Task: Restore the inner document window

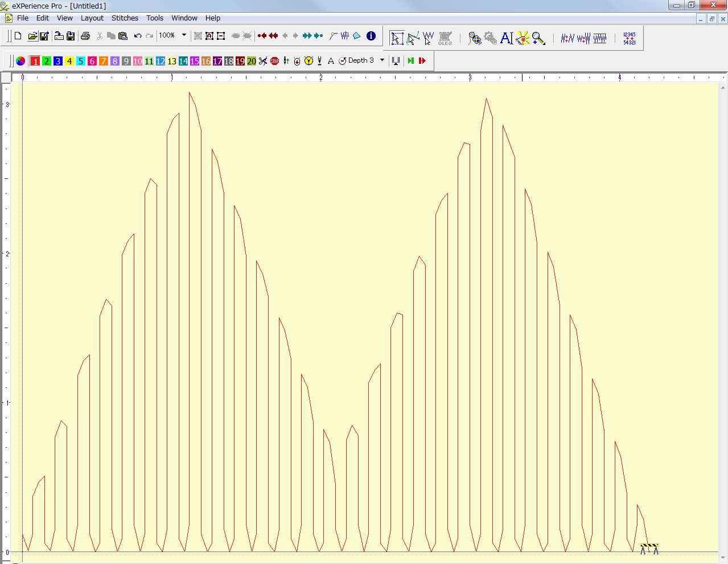Action: coord(711,19)
